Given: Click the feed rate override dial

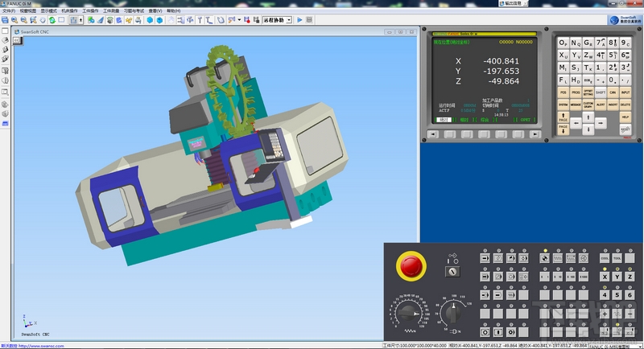Looking at the screenshot, I should pyautogui.click(x=407, y=311).
